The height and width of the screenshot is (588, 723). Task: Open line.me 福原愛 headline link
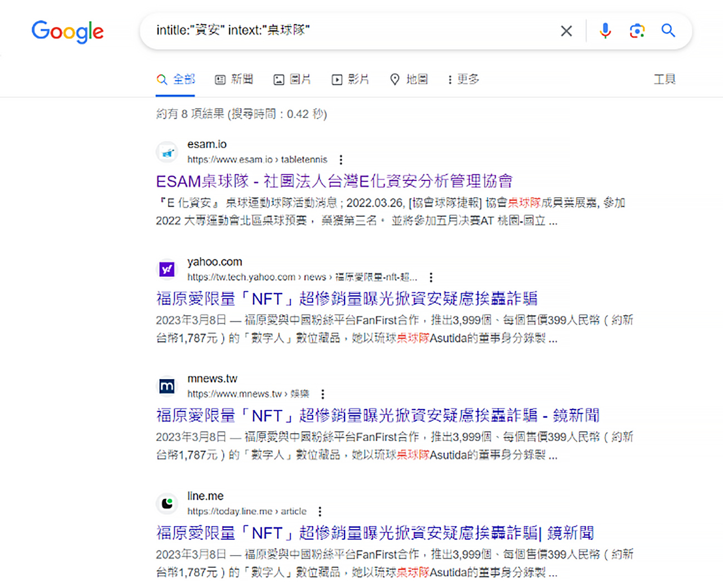pyautogui.click(x=375, y=533)
